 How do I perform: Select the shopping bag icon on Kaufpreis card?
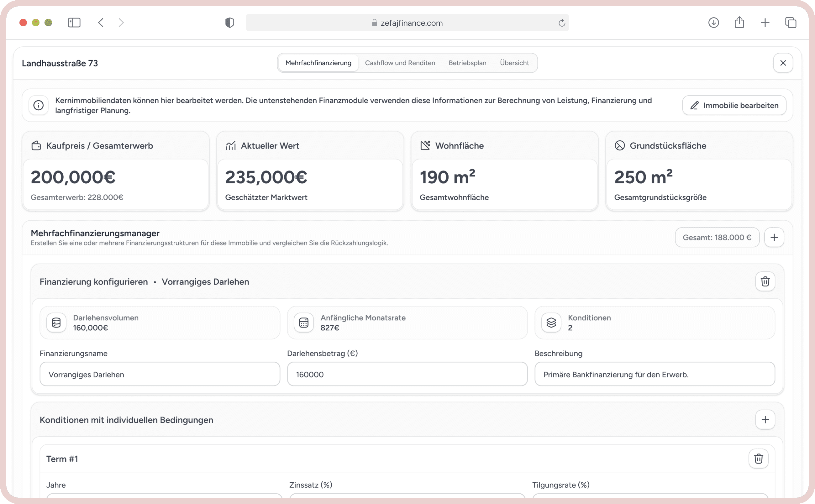[x=36, y=145]
